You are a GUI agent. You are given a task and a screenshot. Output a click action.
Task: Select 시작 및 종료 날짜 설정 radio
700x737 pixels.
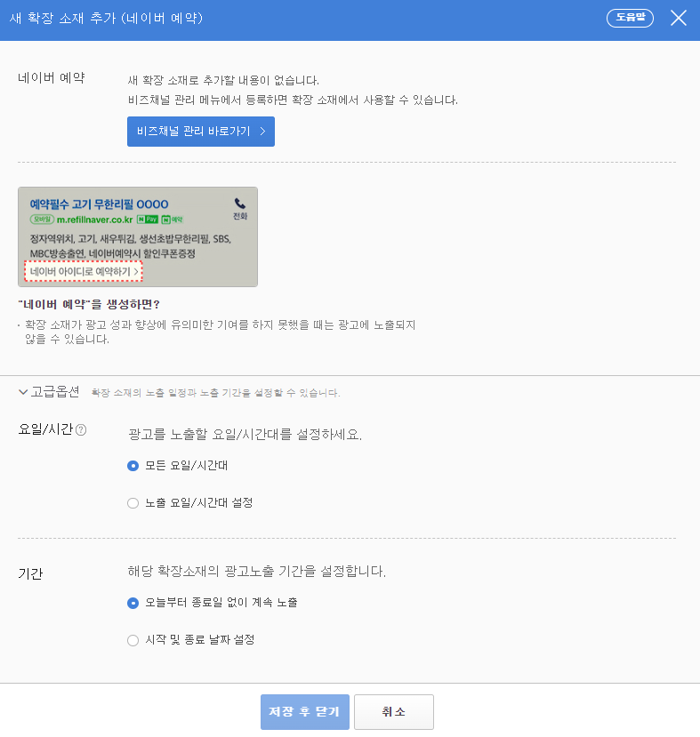click(133, 640)
